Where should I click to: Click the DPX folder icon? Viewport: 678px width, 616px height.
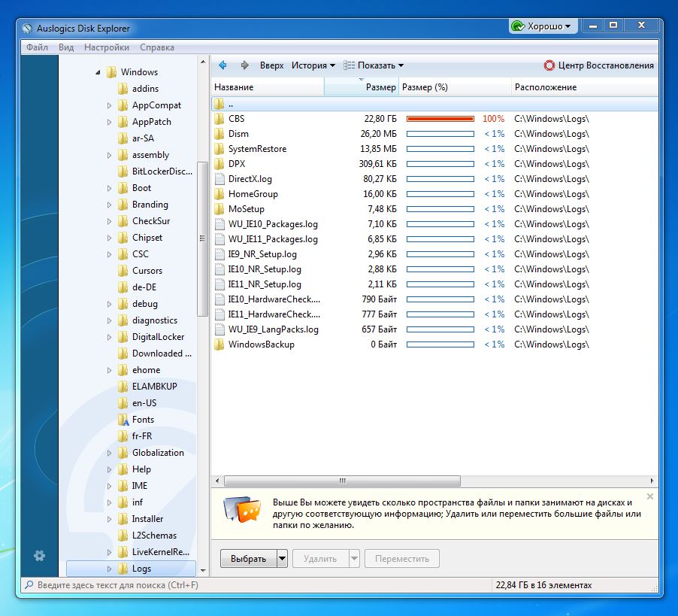pos(219,164)
